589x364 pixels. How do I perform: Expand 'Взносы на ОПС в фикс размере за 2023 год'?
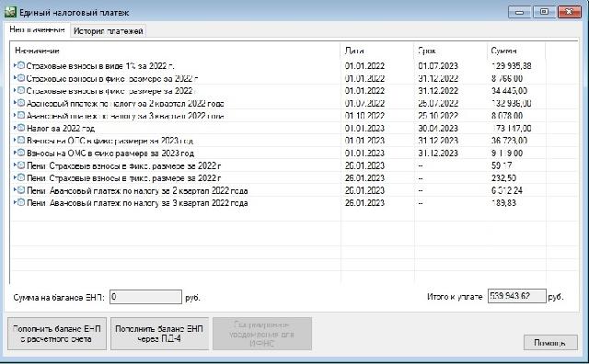pyautogui.click(x=15, y=140)
